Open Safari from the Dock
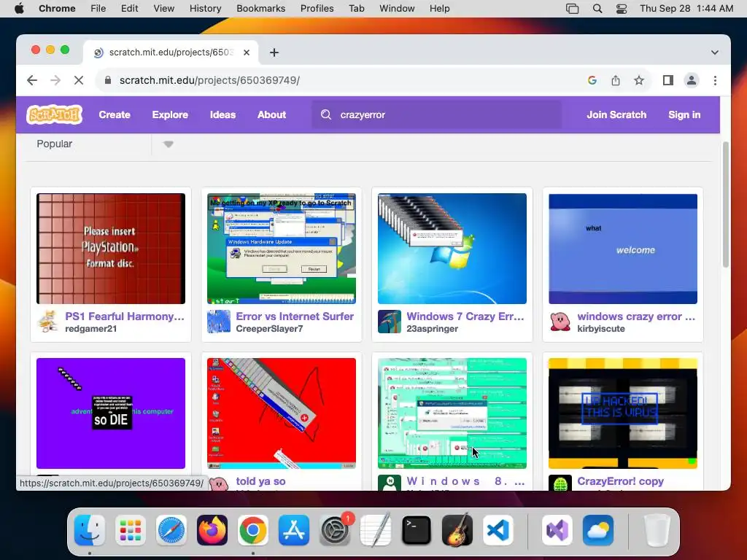Screen dimensions: 747x560 tap(171, 530)
